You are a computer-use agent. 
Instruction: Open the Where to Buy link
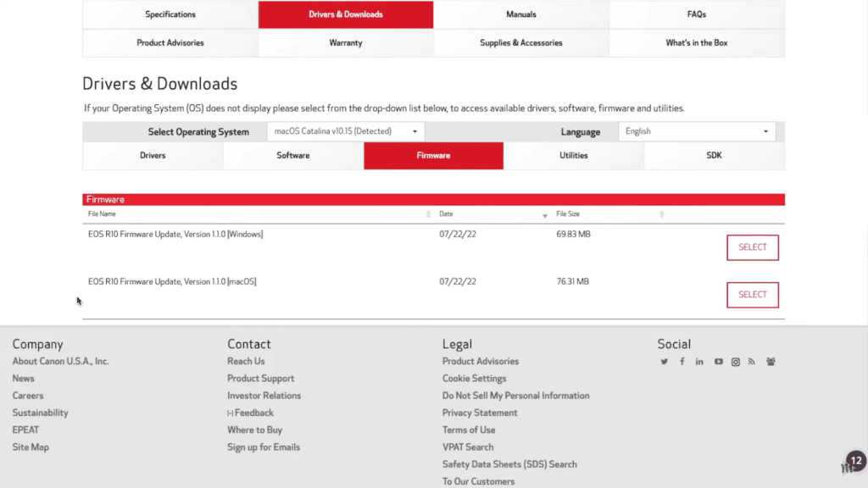[254, 430]
